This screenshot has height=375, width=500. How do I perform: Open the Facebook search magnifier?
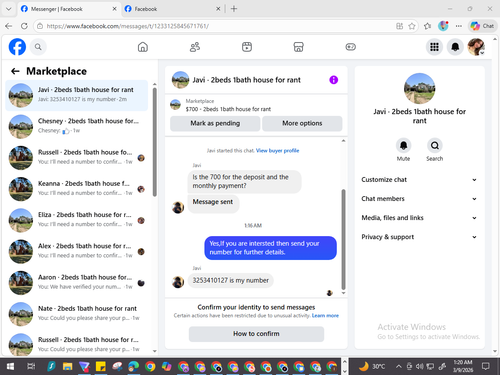38,47
